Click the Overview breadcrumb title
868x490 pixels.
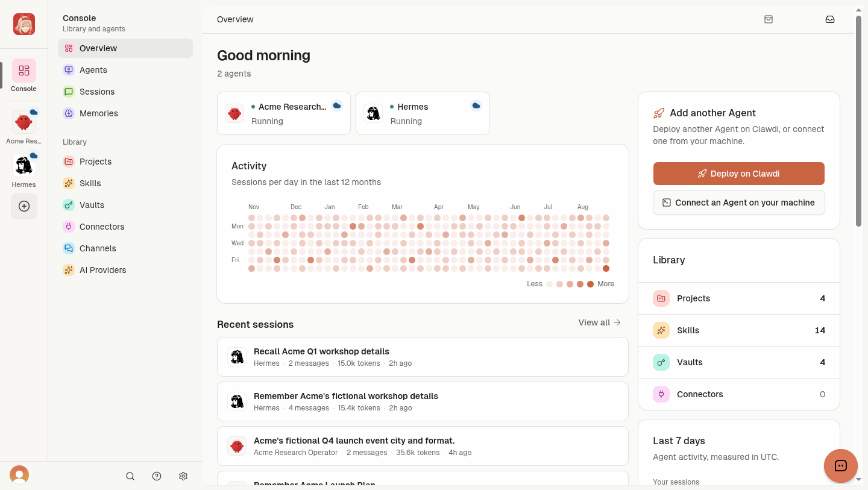pyautogui.click(x=235, y=19)
